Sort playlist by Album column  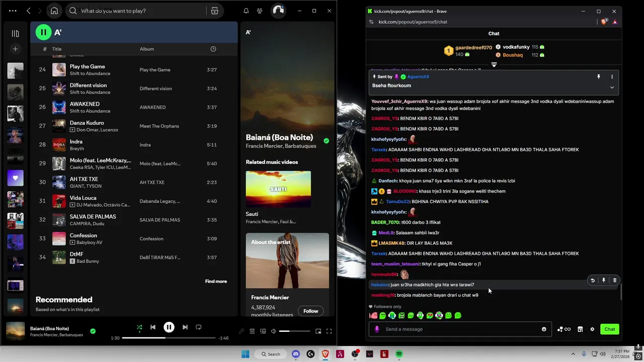click(147, 49)
